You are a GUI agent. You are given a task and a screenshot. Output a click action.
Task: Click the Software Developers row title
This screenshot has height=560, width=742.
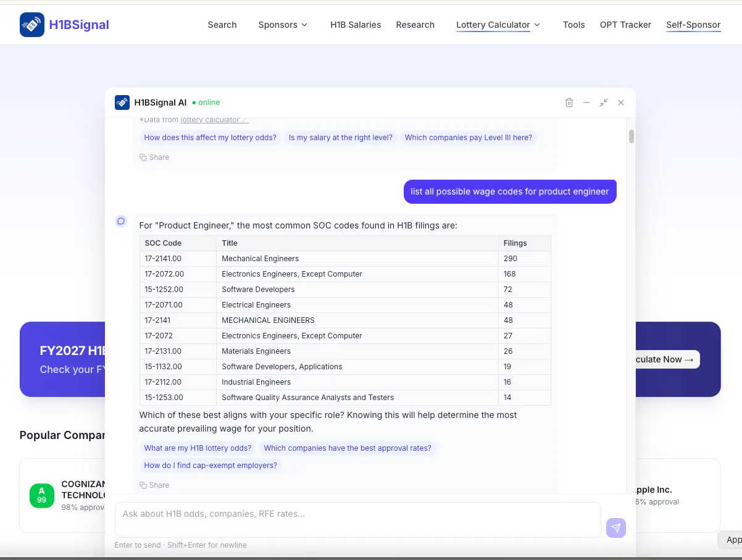click(x=357, y=290)
